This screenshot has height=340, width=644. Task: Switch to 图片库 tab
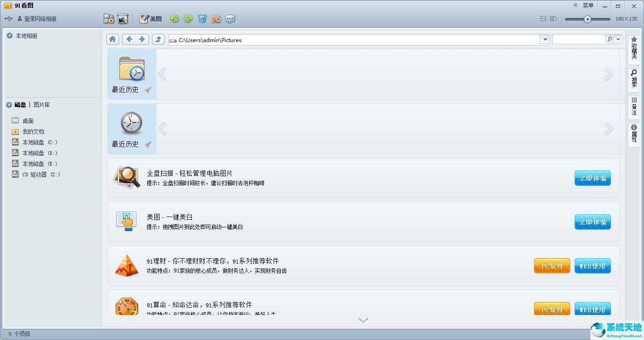[x=42, y=105]
